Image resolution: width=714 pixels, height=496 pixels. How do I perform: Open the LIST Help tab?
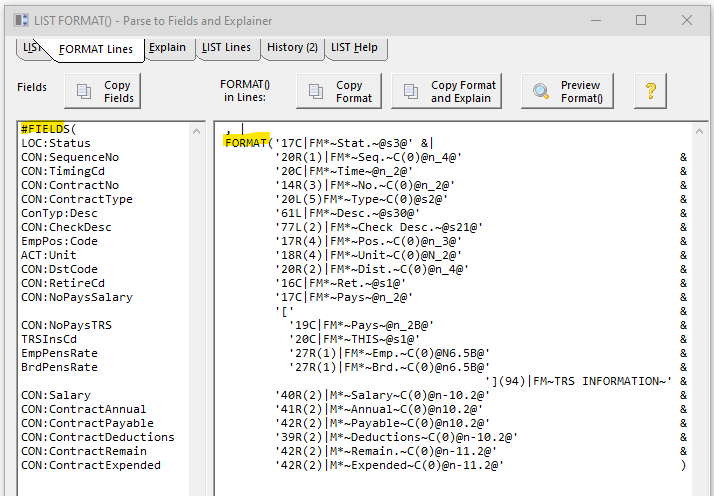[x=354, y=47]
